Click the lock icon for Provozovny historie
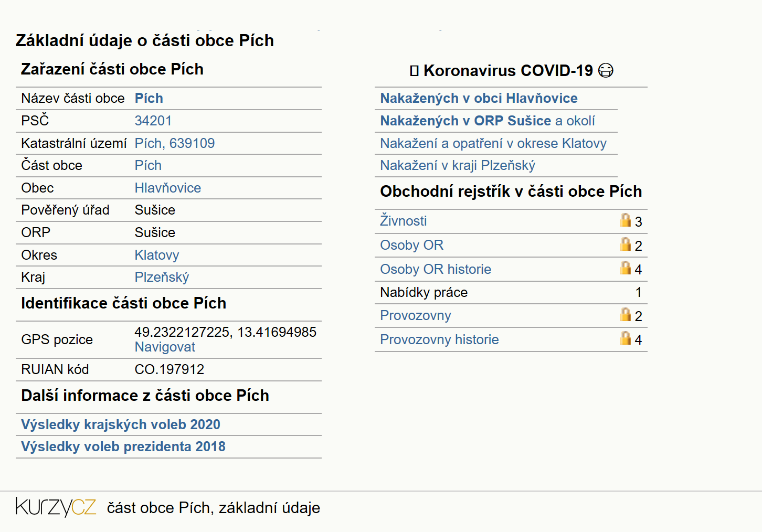 (625, 338)
